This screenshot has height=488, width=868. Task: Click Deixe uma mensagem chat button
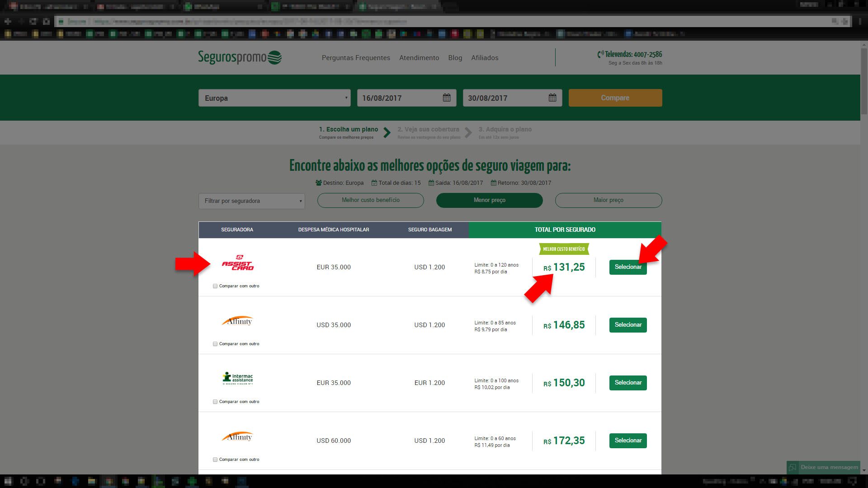(823, 467)
